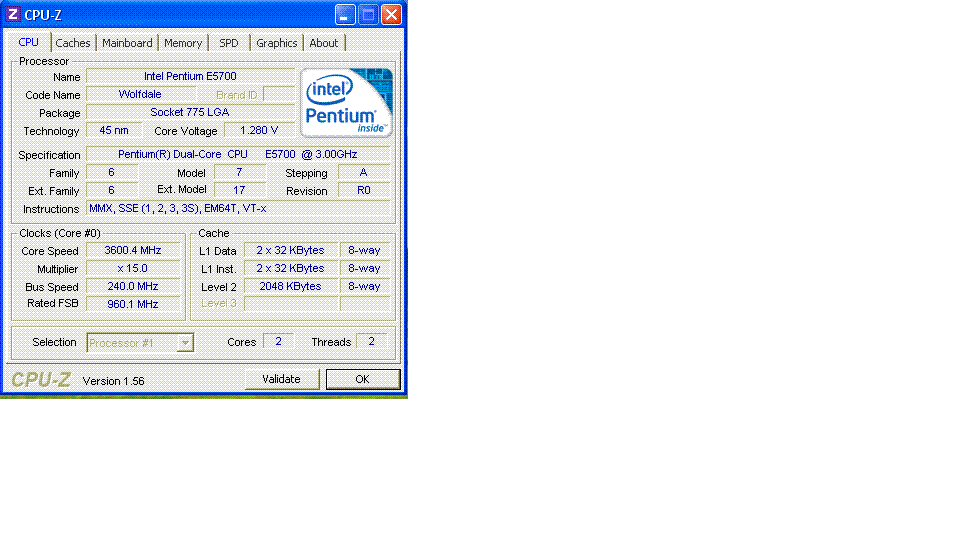Click the Code Name value Wolfdale
The height and width of the screenshot is (540, 960).
click(141, 94)
